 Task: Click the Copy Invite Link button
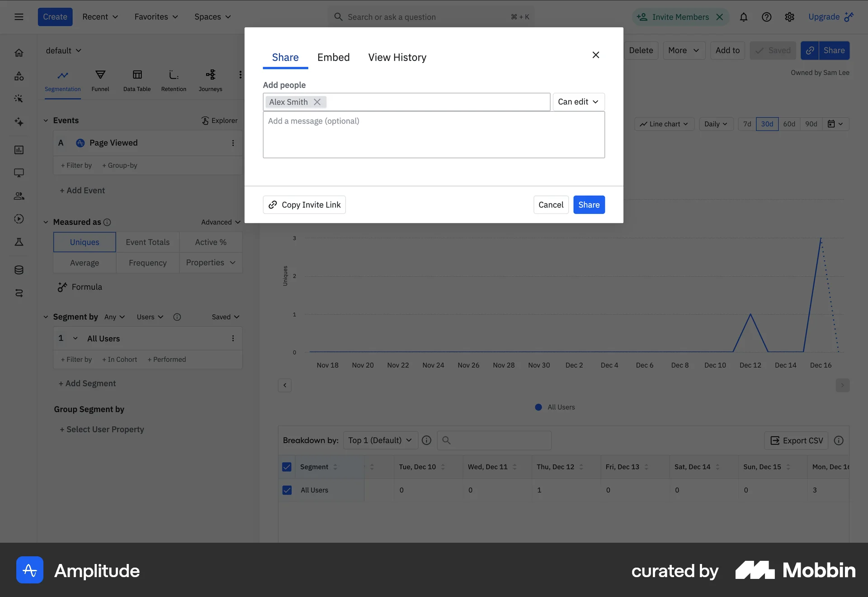pyautogui.click(x=304, y=205)
